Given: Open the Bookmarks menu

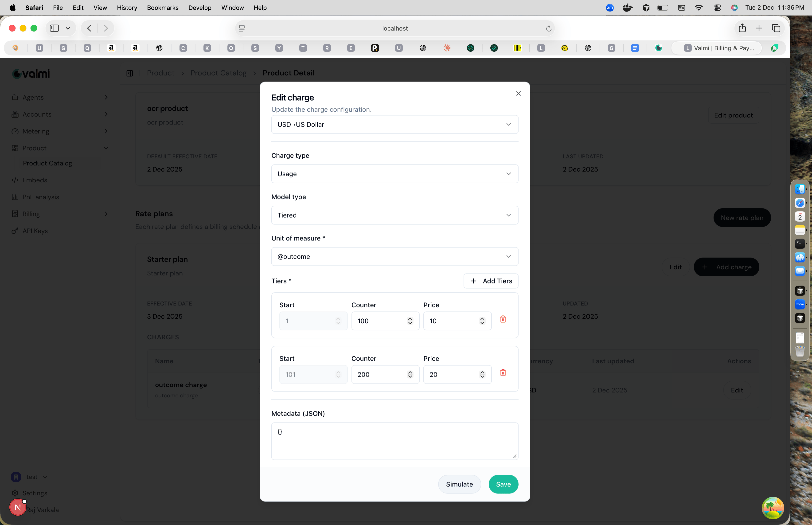Looking at the screenshot, I should tap(163, 8).
